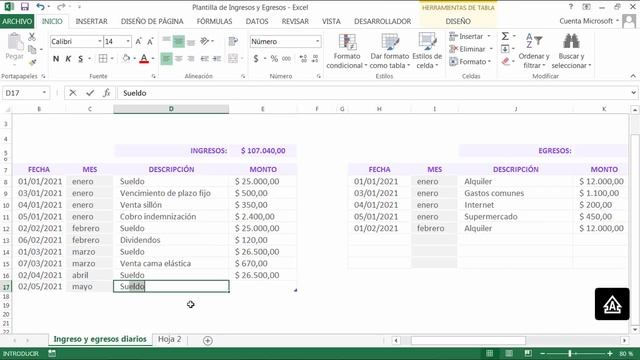Apply percent style format
Viewport: 640px width, 360px height.
click(274, 59)
